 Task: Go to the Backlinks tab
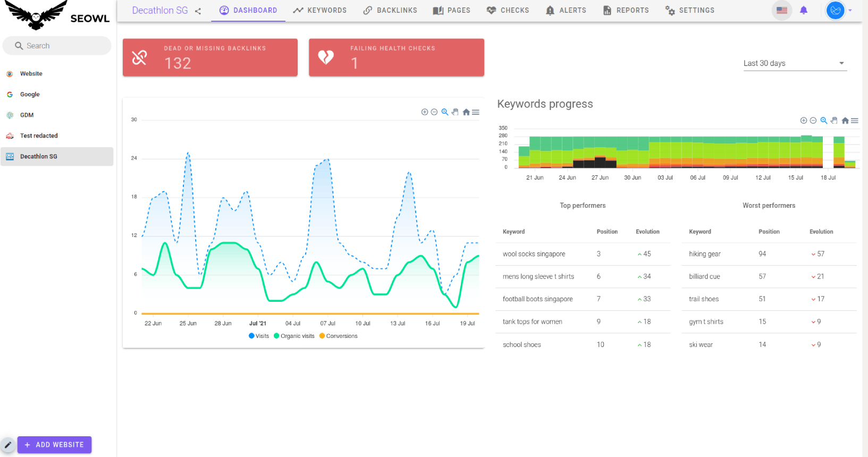(390, 10)
